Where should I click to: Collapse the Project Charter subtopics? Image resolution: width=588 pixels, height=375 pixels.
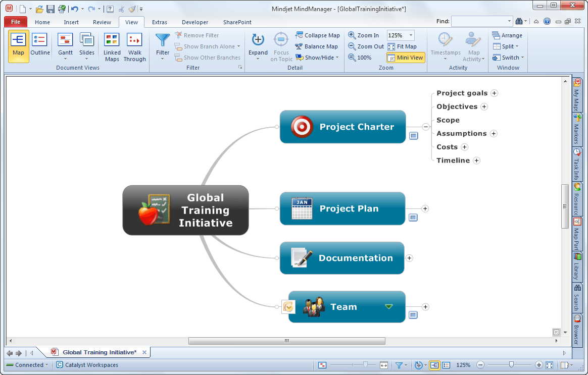425,127
